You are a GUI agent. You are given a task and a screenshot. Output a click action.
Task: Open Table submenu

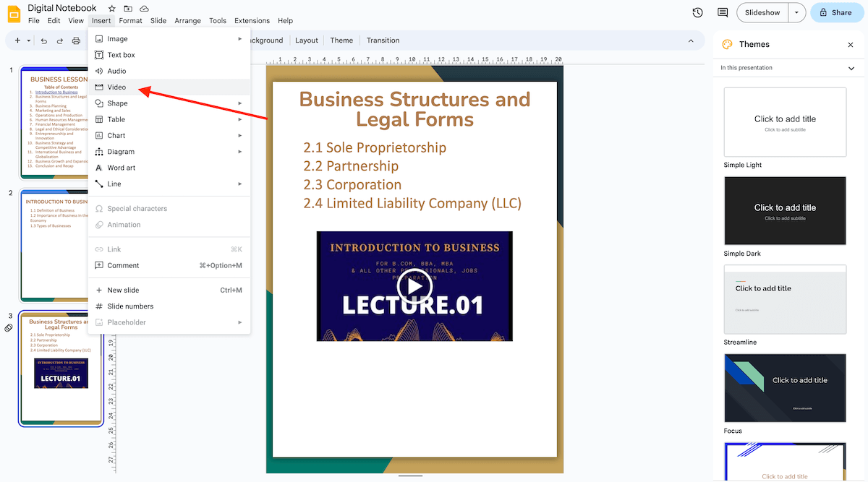pos(169,119)
